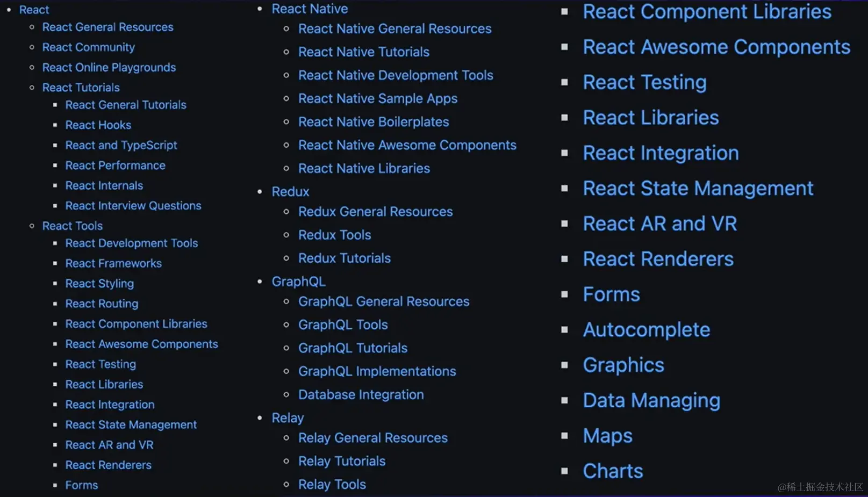The height and width of the screenshot is (497, 868).
Task: Click small React Awesome Components link under React Tools
Action: pyautogui.click(x=141, y=344)
